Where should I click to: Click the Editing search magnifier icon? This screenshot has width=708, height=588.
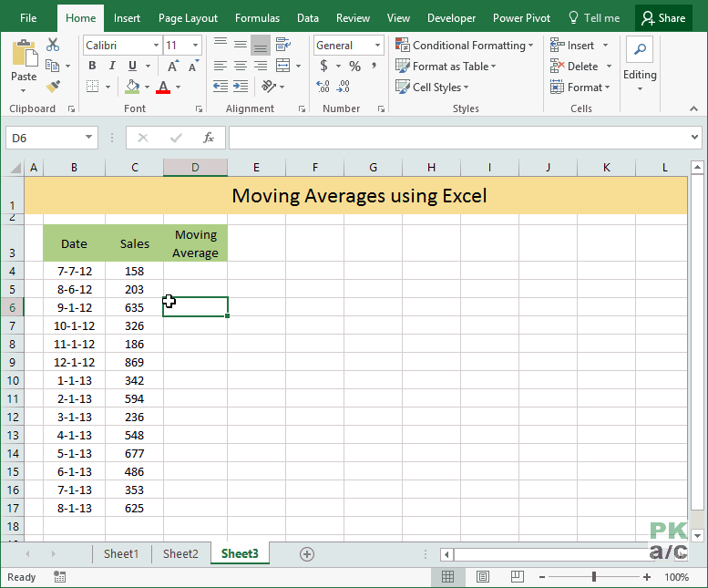click(x=640, y=49)
